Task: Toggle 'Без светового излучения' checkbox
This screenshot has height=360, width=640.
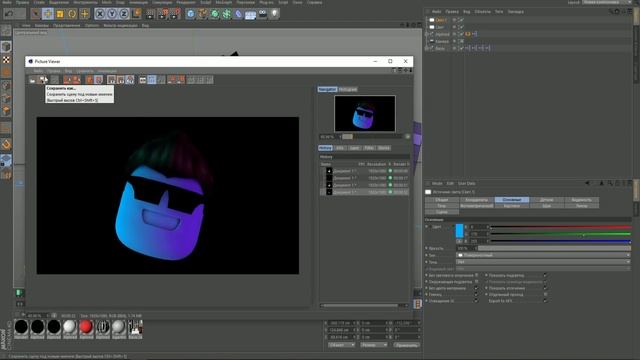Action: pos(476,276)
